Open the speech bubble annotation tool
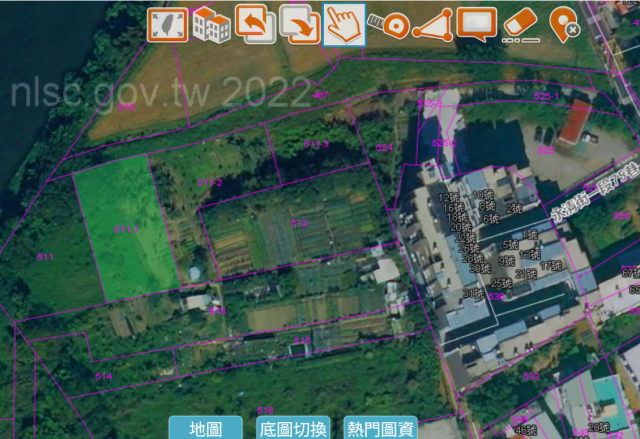The height and width of the screenshot is (439, 640). (477, 25)
